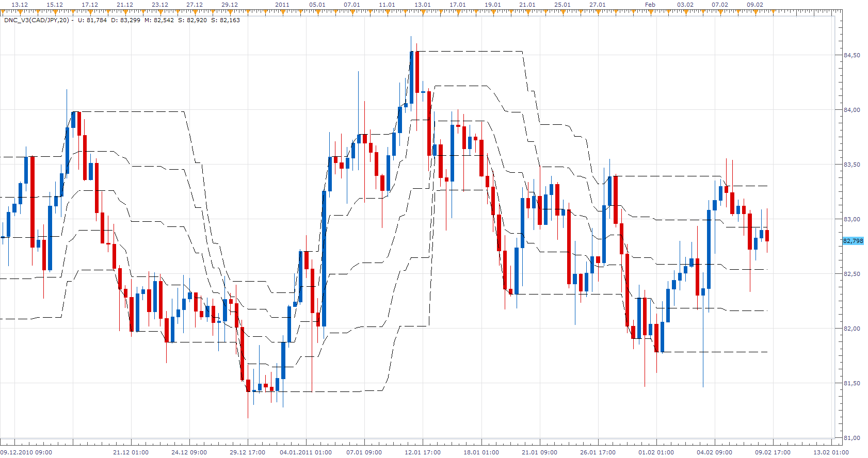Viewport: 868px width, 458px height.
Task: Select the M: 82,542 indicator value
Action: 159,20
